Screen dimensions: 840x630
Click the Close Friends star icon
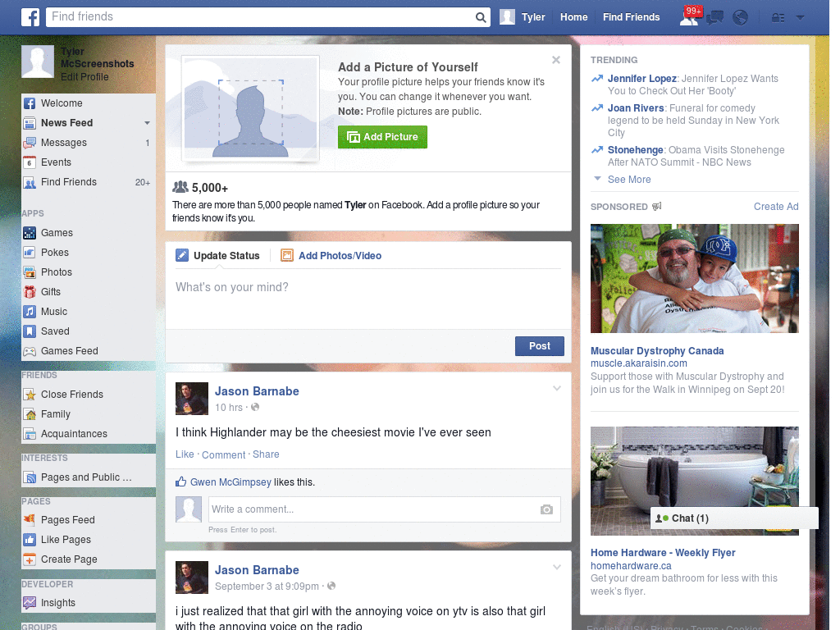(30, 395)
